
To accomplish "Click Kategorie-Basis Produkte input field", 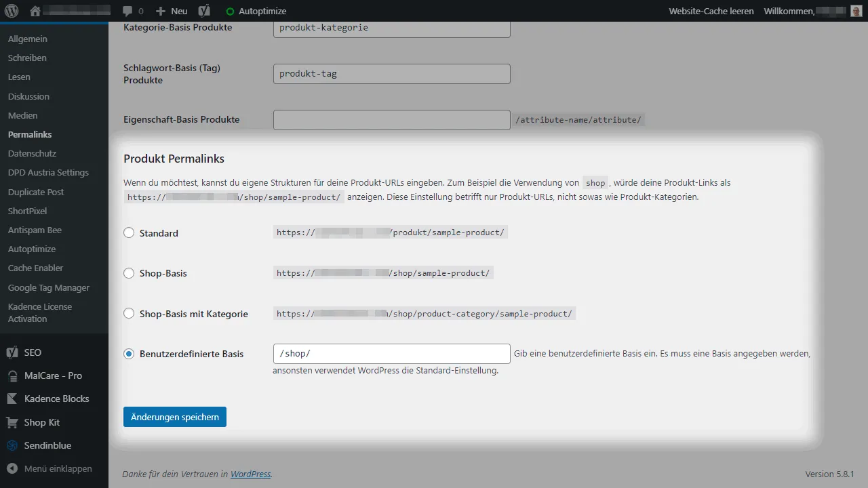I will (391, 28).
